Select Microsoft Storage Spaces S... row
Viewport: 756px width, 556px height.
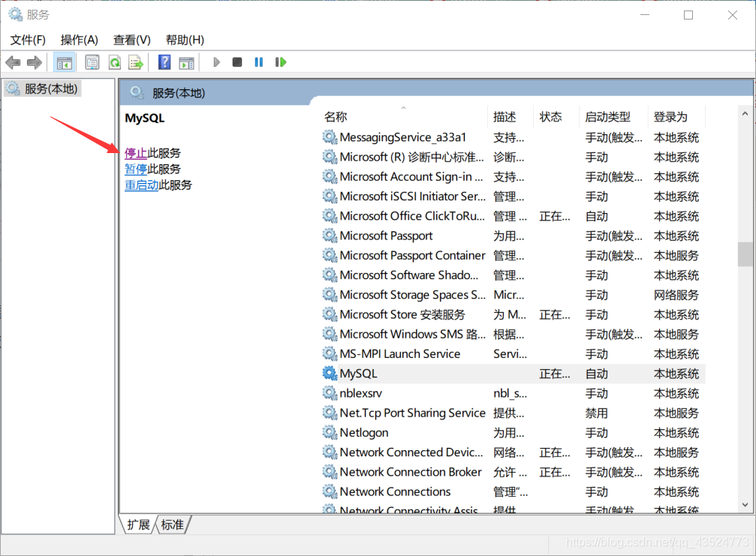(513, 295)
